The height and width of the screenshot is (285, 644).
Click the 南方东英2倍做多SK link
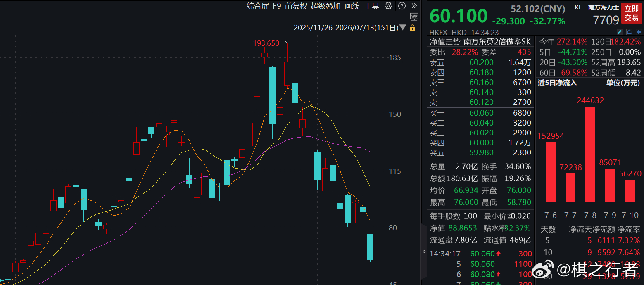tap(497, 42)
